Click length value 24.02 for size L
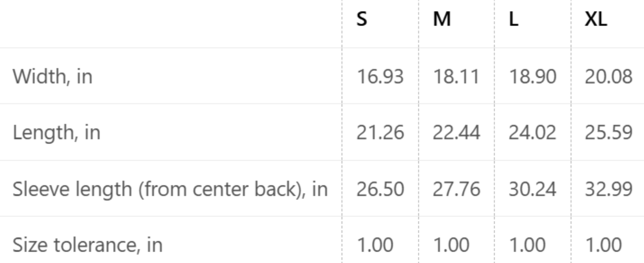This screenshot has height=263, width=644. click(x=532, y=132)
